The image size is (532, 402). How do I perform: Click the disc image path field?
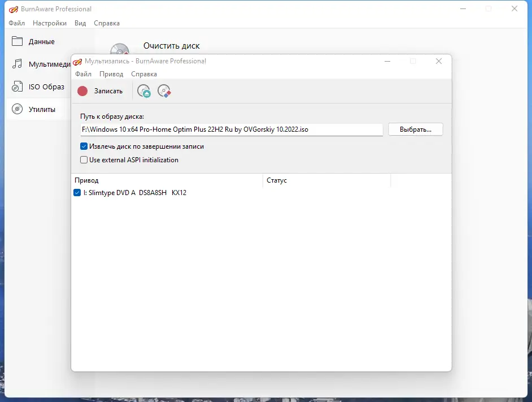232,129
